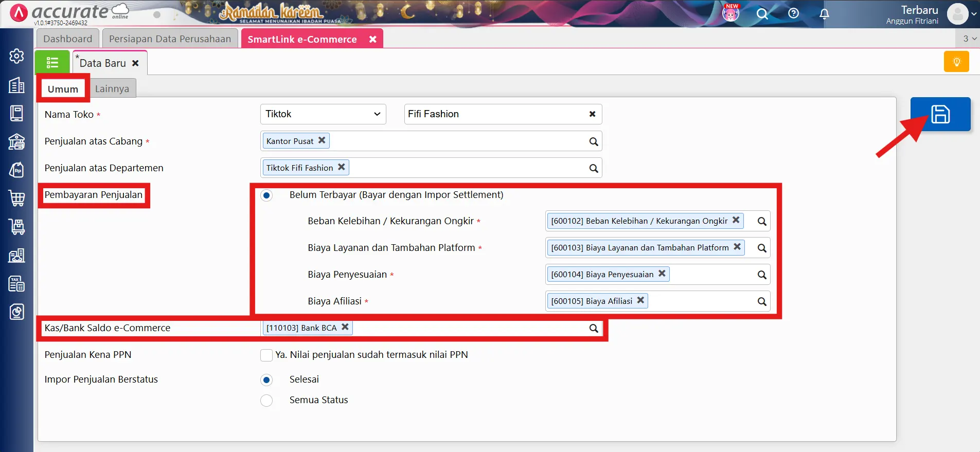Expand the open tabs counter dropdown
Screen dimensions: 980x452
click(969, 39)
